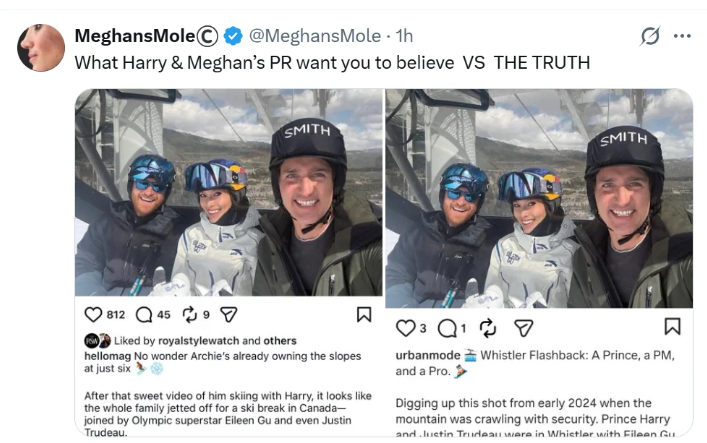
Task: Open the 1h timestamp link
Action: (x=404, y=36)
